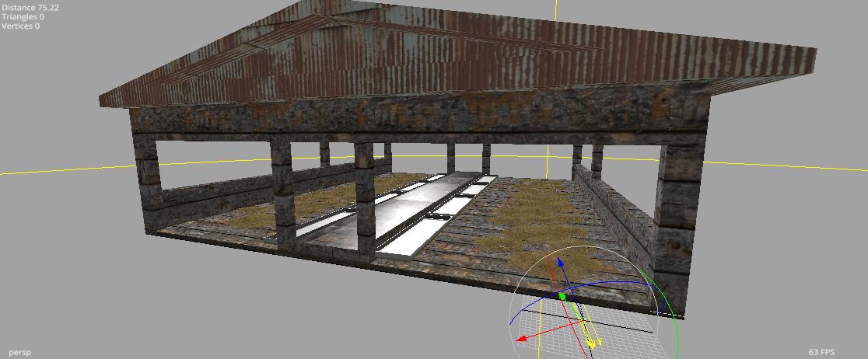Viewport: 868px width, 359px height.
Task: Click the 'persp' camera label
Action: [20, 352]
